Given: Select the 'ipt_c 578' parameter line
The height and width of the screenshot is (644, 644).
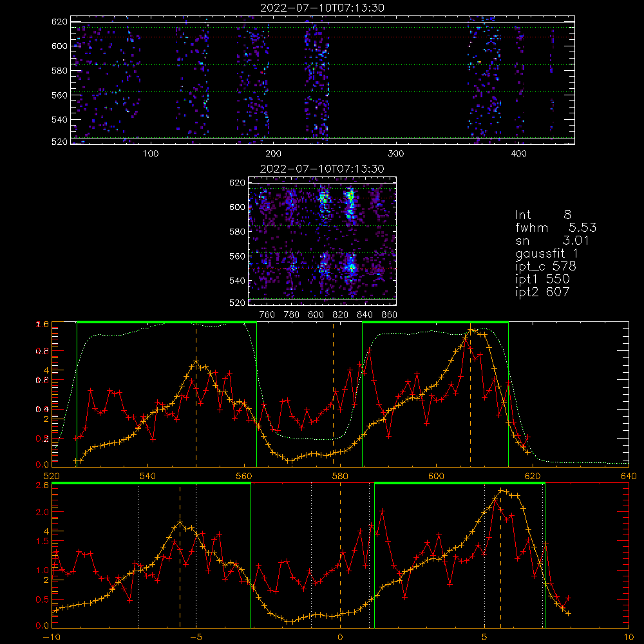Looking at the screenshot, I should tap(546, 267).
